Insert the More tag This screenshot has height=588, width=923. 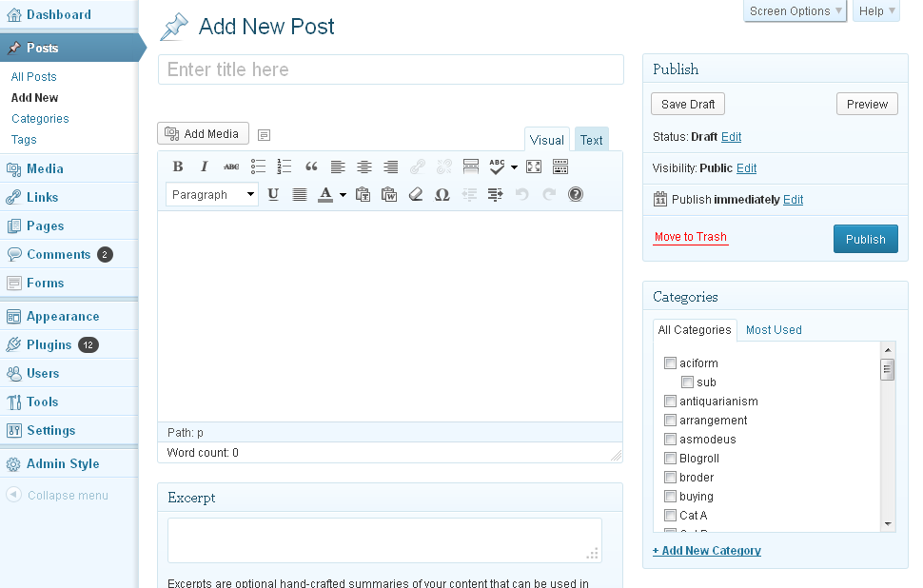pos(471,167)
